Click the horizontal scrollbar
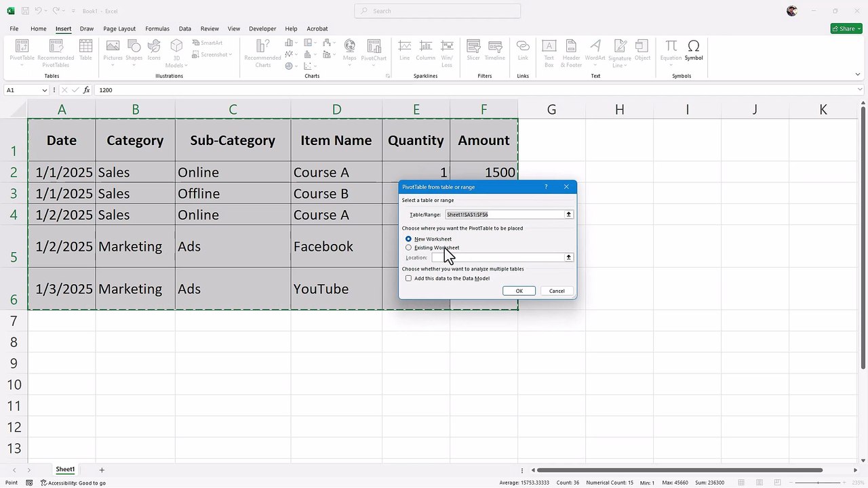Screen dimensions: 868x488 tap(680, 470)
